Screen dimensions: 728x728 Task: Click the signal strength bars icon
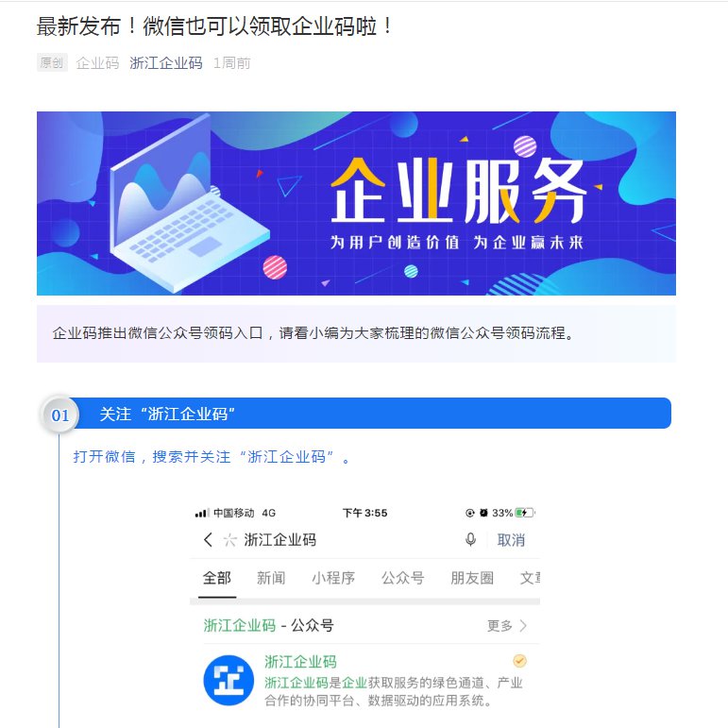point(201,513)
